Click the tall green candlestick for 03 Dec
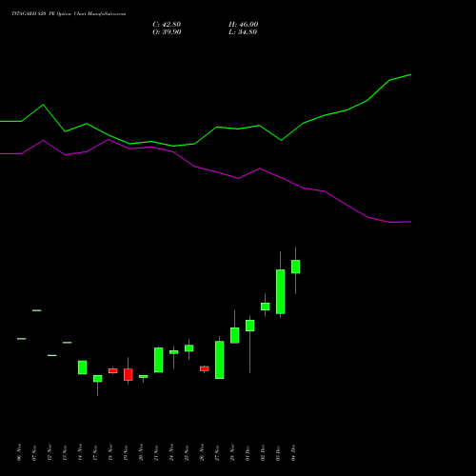This screenshot has width=476, height=476. (x=281, y=291)
